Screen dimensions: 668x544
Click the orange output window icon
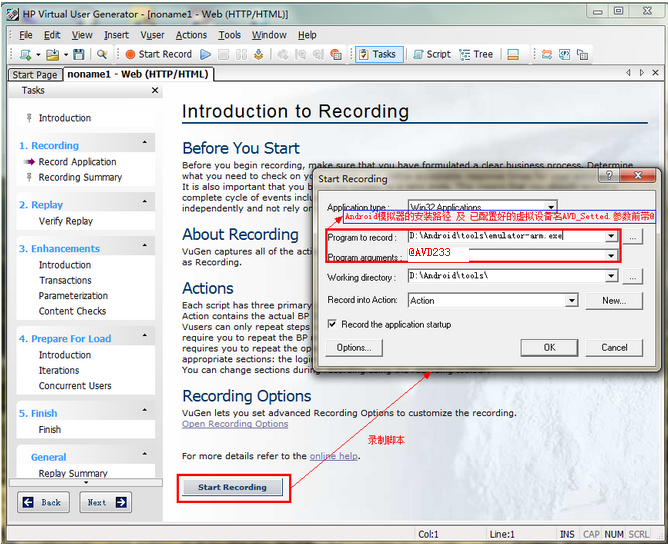tap(513, 55)
